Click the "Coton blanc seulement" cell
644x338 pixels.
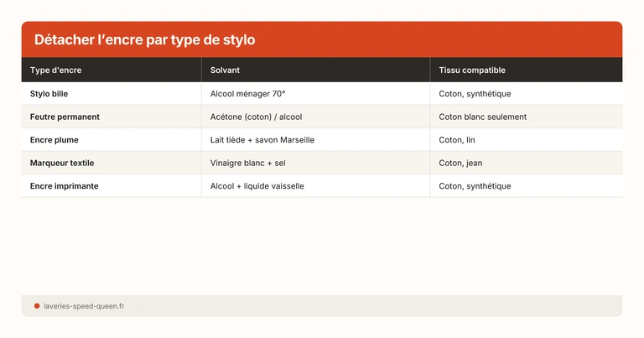click(483, 117)
